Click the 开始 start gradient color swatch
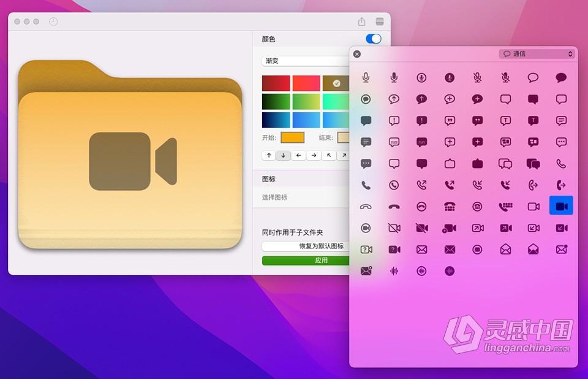Viewport: 588px width, 379px height. click(x=293, y=138)
